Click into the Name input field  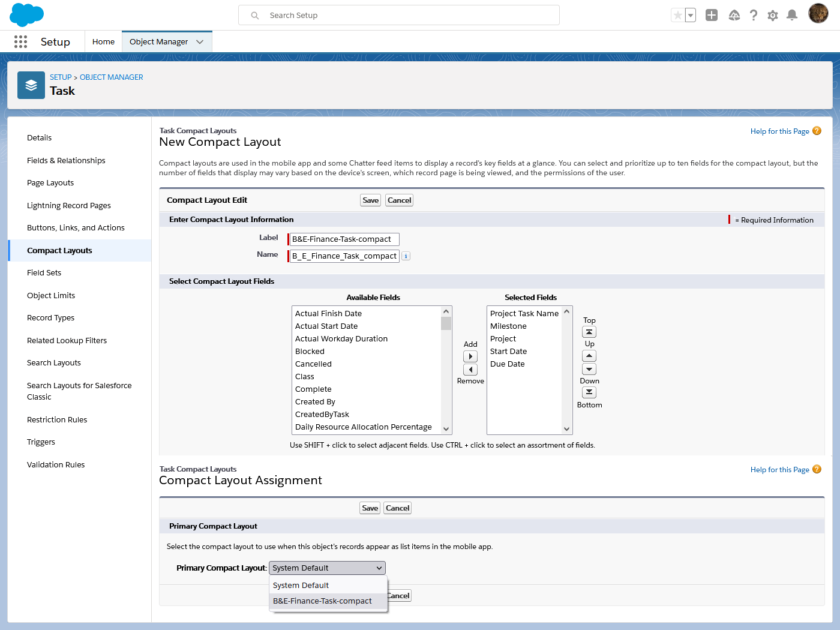point(344,256)
